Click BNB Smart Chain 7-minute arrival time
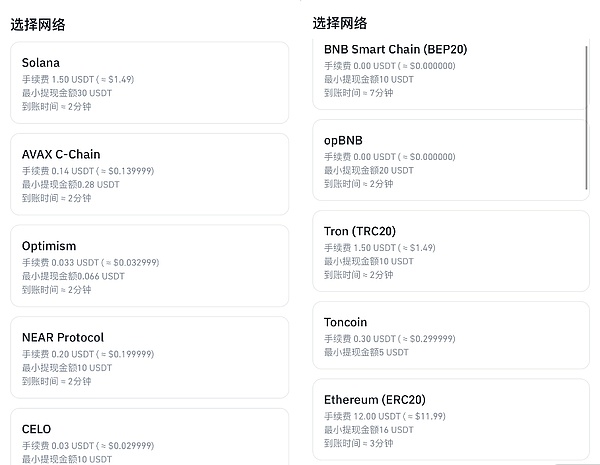The height and width of the screenshot is (465, 600). coord(358,93)
